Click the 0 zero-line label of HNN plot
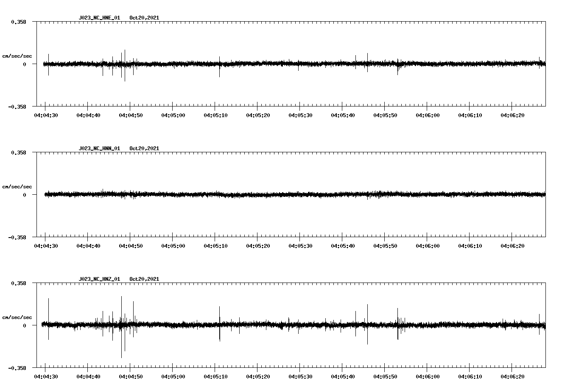The image size is (576, 392). tap(25, 195)
